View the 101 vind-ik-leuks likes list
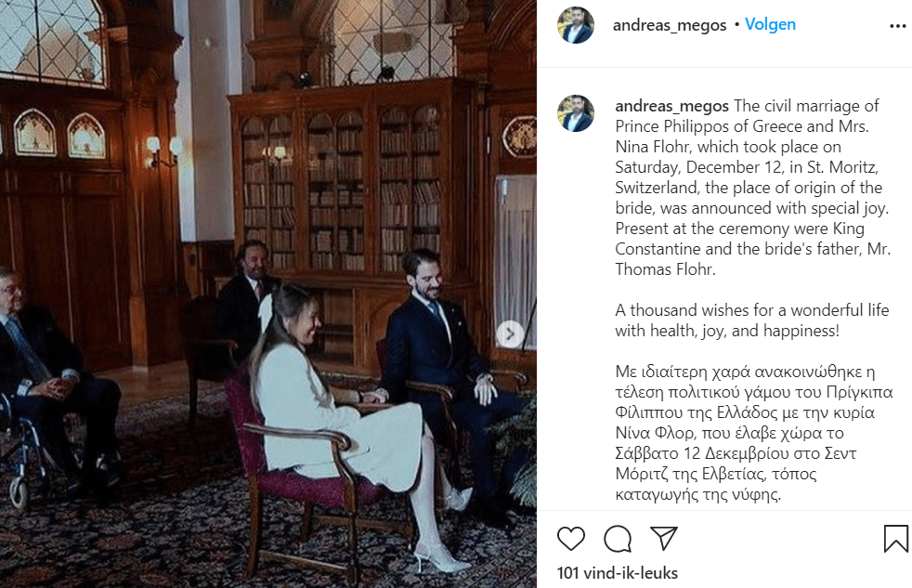 point(617,573)
